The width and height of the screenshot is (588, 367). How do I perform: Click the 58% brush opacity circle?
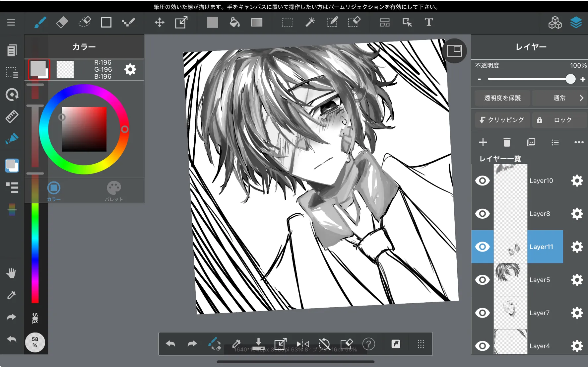(35, 342)
